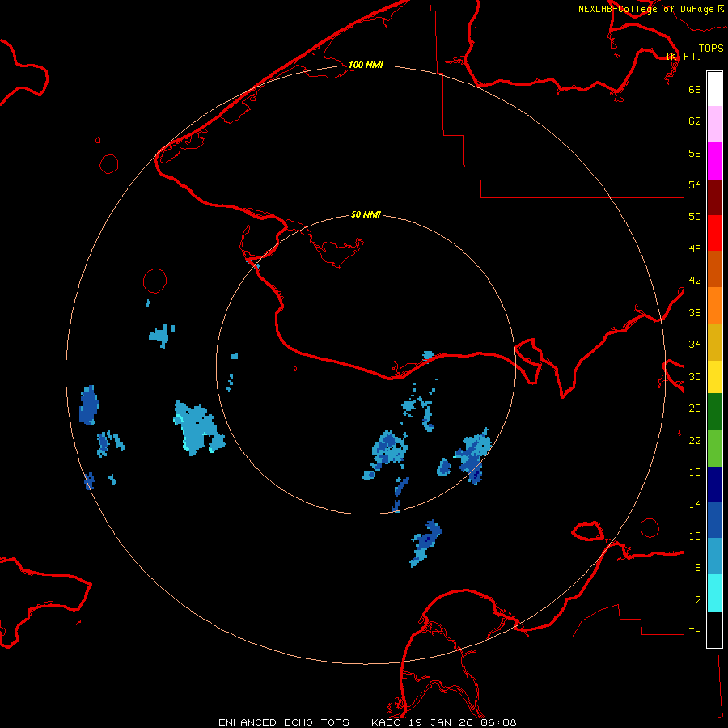Click the "TH" legend label
Image resolution: width=728 pixels, height=728 pixels.
click(695, 632)
